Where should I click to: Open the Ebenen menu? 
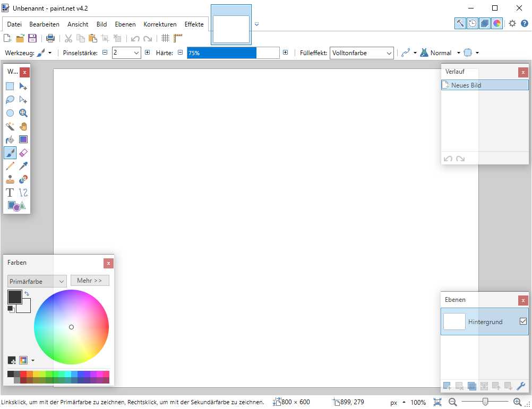pyautogui.click(x=125, y=24)
